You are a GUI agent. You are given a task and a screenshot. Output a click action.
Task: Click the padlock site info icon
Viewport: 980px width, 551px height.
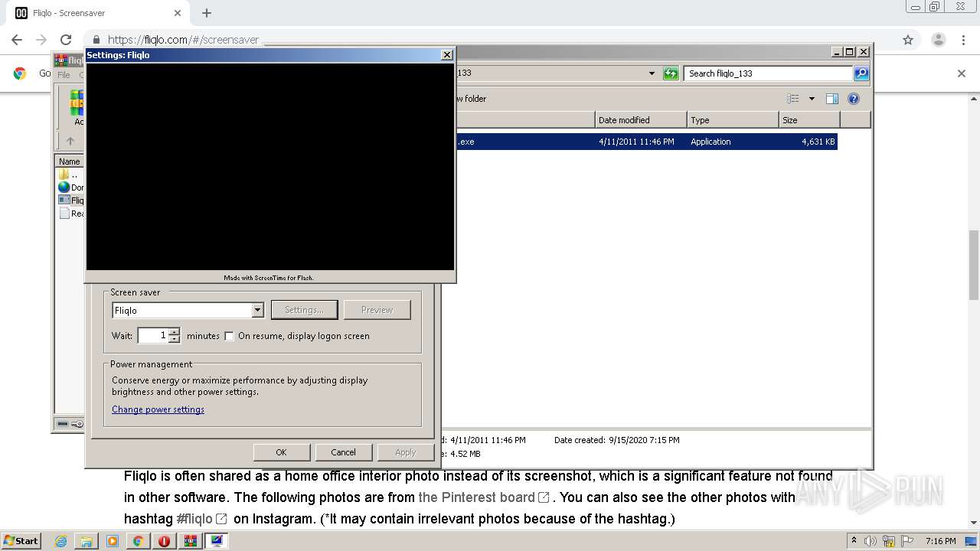coord(96,40)
